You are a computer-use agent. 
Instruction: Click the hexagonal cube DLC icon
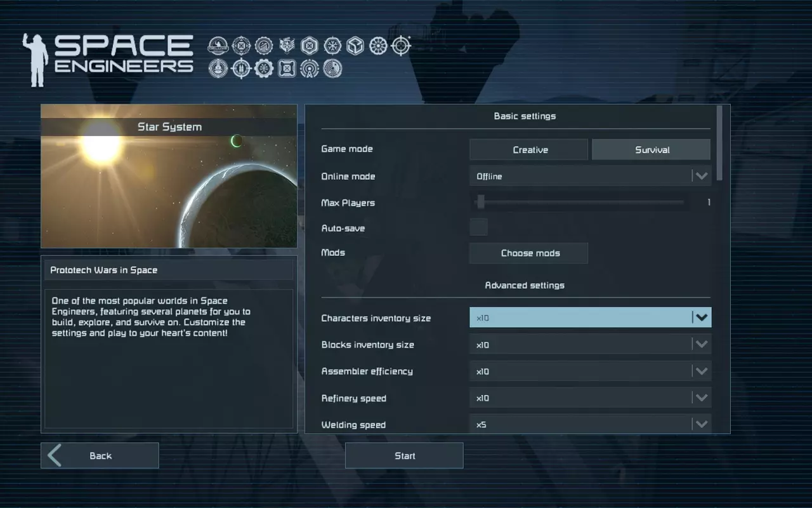point(355,46)
